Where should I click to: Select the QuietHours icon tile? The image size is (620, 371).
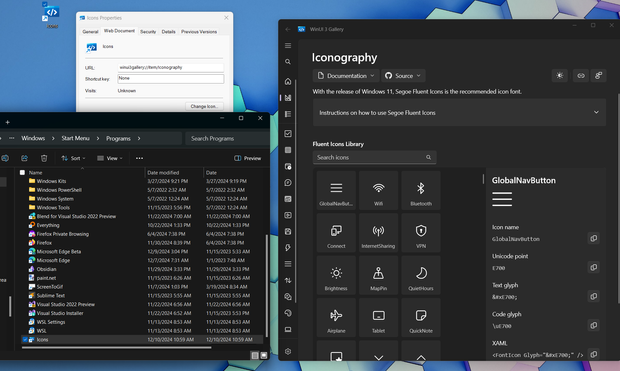click(x=421, y=275)
